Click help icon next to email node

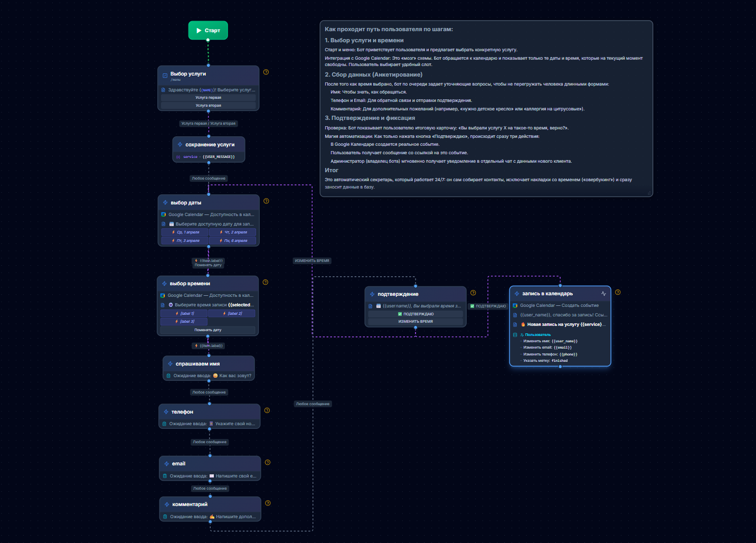tap(268, 462)
